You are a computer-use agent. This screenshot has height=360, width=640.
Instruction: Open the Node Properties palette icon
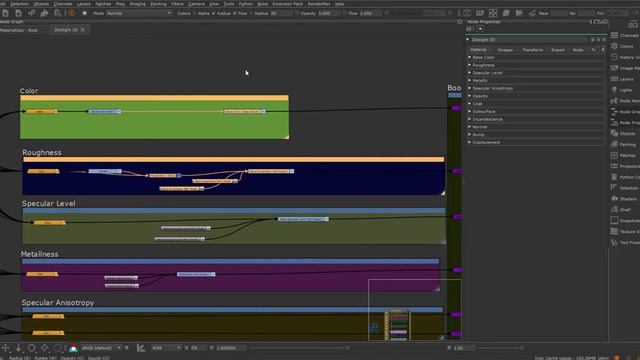[x=614, y=122]
